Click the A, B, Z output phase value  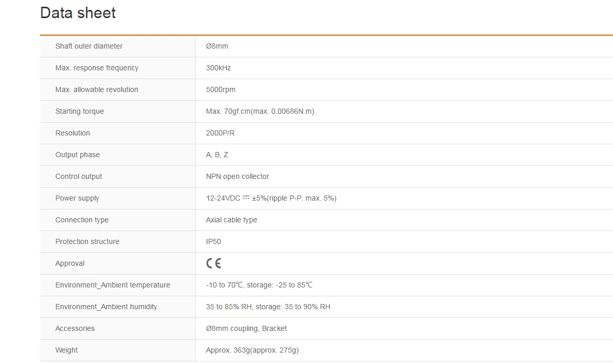click(x=217, y=155)
